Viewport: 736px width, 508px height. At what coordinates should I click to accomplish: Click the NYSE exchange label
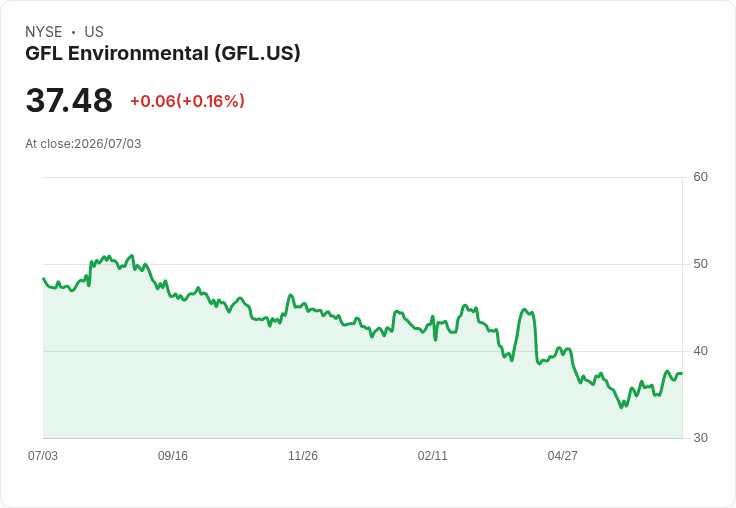(x=44, y=32)
